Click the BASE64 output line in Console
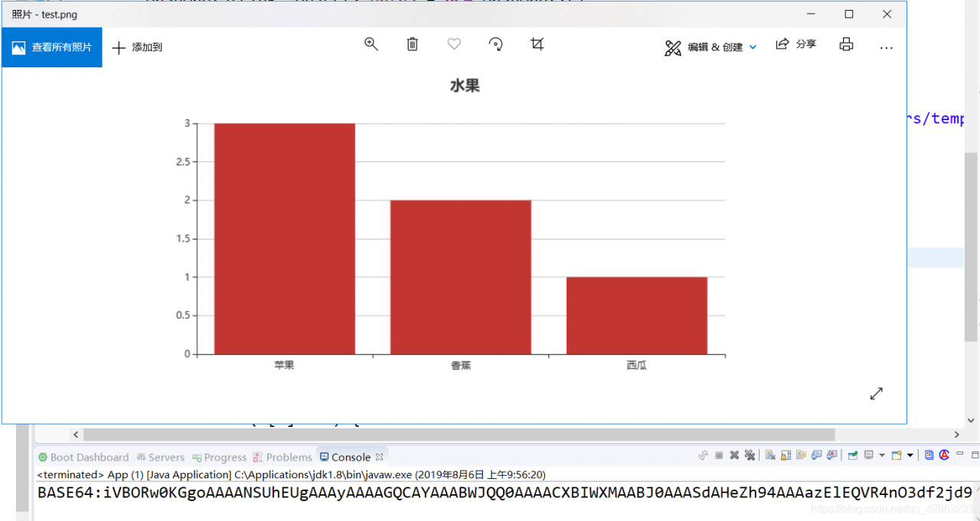Viewport: 980px width, 521px height. [x=505, y=492]
